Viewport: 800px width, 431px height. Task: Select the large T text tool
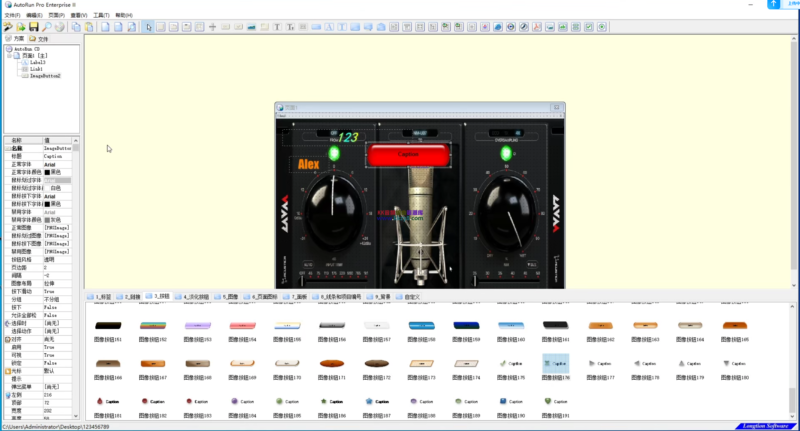pos(277,27)
